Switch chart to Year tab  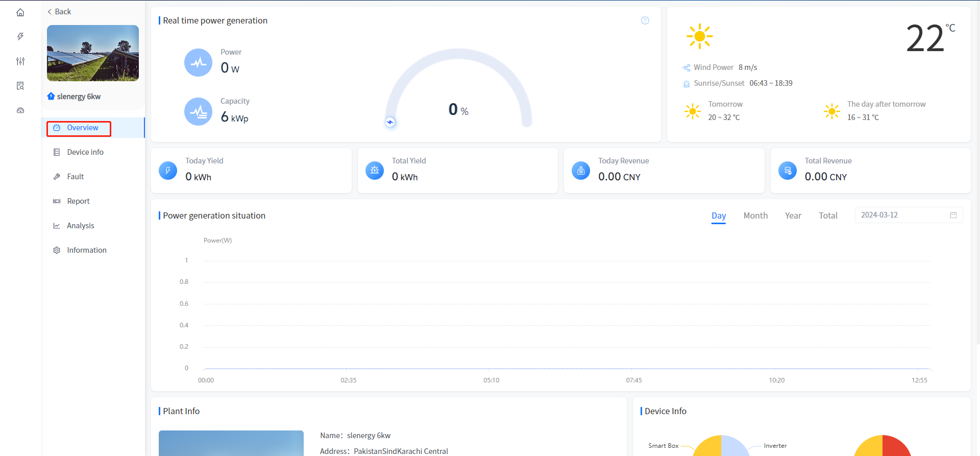coord(793,215)
